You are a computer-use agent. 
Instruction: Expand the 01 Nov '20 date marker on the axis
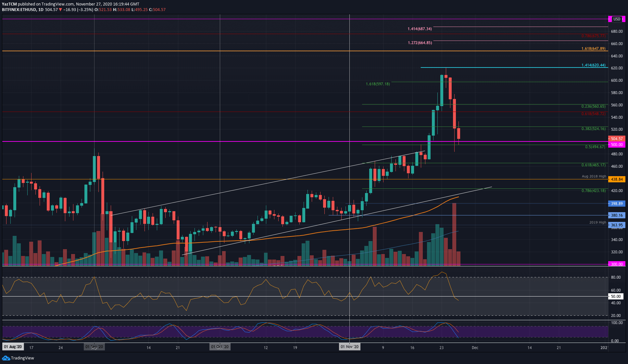[x=349, y=346]
